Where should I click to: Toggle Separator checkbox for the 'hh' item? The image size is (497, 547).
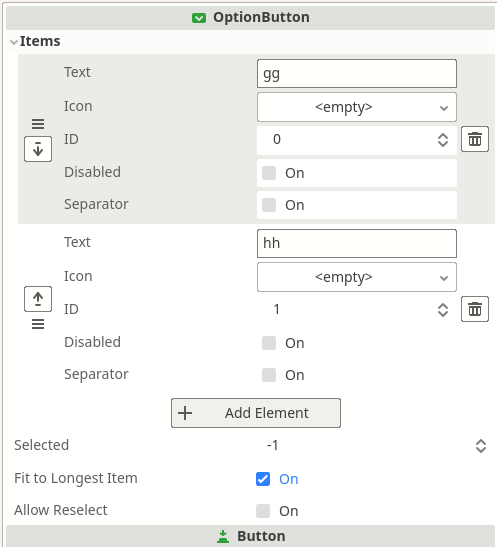(269, 375)
